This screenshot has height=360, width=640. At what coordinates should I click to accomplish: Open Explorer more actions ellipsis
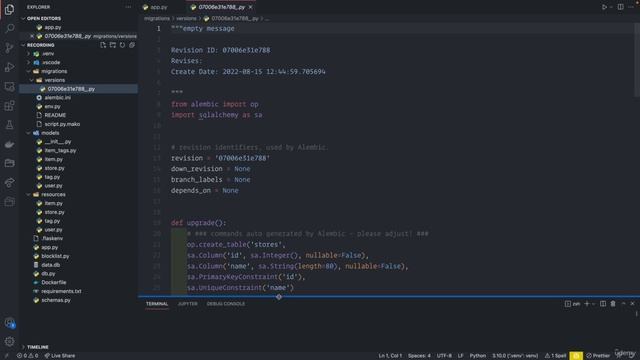pyautogui.click(x=128, y=7)
